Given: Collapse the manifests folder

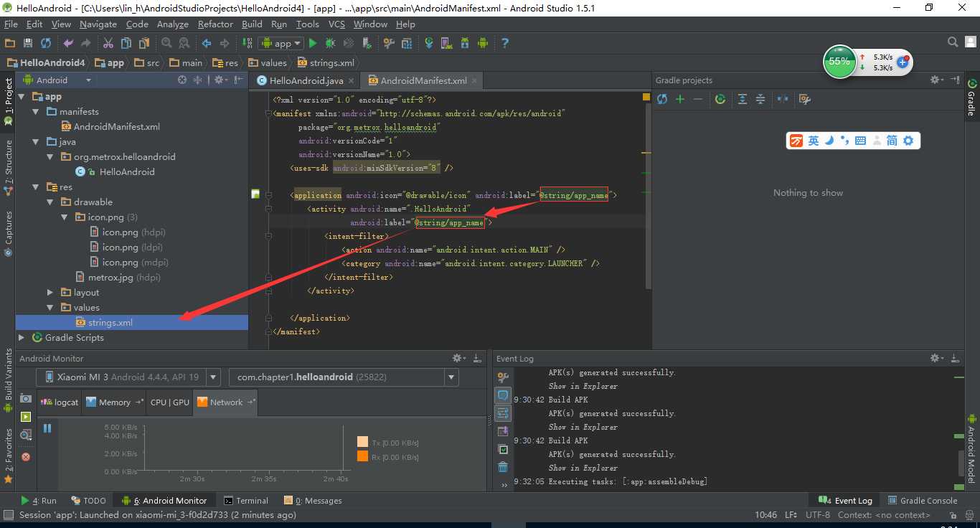Looking at the screenshot, I should pos(36,112).
